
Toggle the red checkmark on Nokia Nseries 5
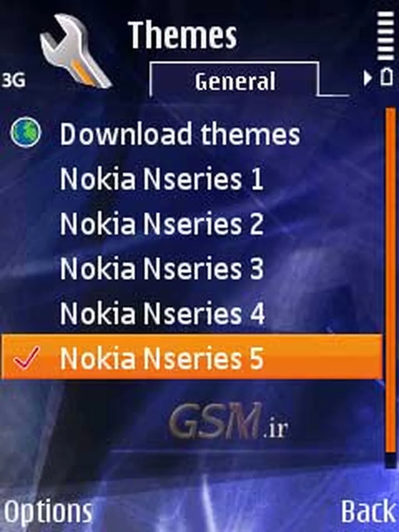(26, 358)
